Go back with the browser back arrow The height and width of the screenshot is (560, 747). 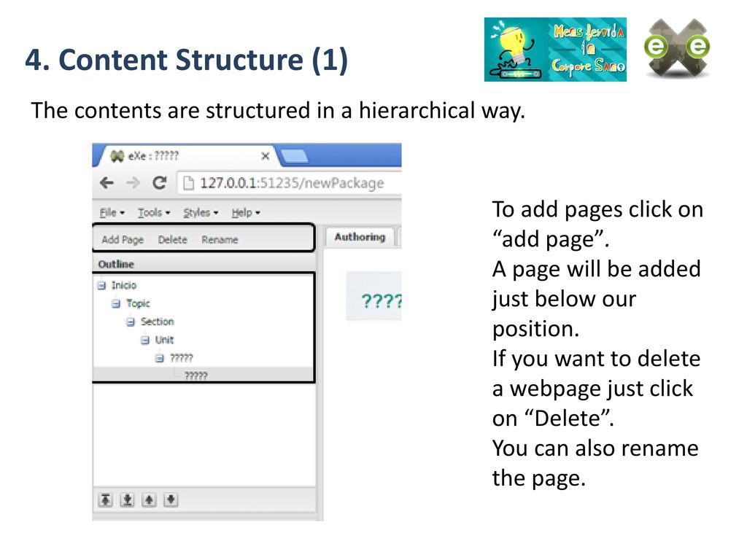click(x=107, y=183)
